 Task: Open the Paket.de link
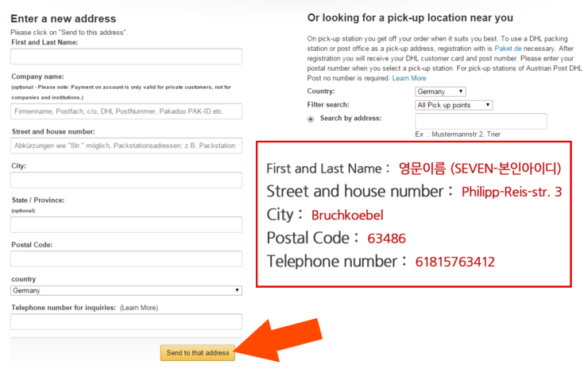[x=508, y=49]
